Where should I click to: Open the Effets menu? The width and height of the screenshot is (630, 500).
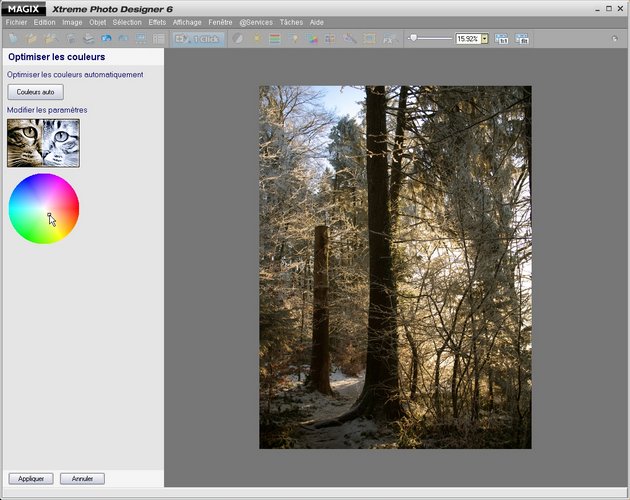[x=157, y=21]
